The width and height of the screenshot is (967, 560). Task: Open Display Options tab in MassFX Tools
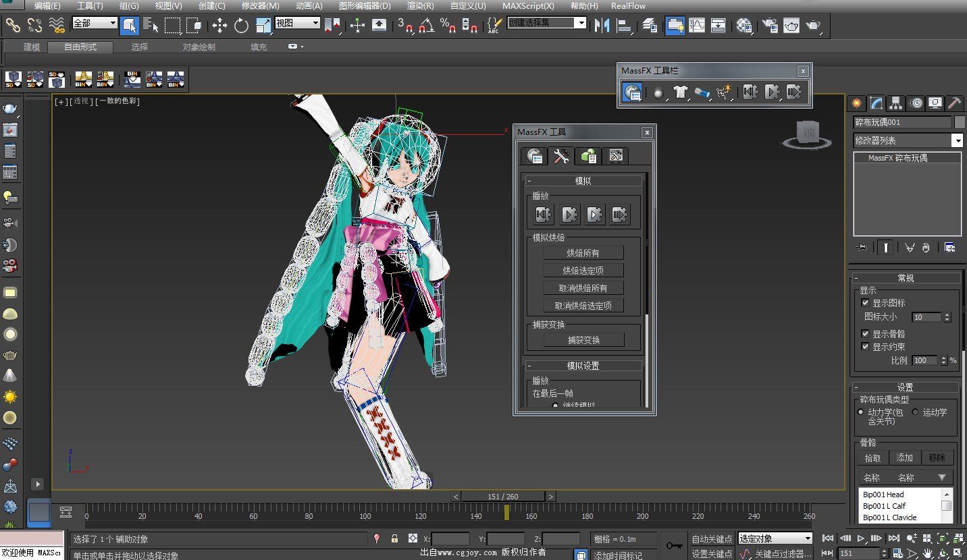[615, 157]
